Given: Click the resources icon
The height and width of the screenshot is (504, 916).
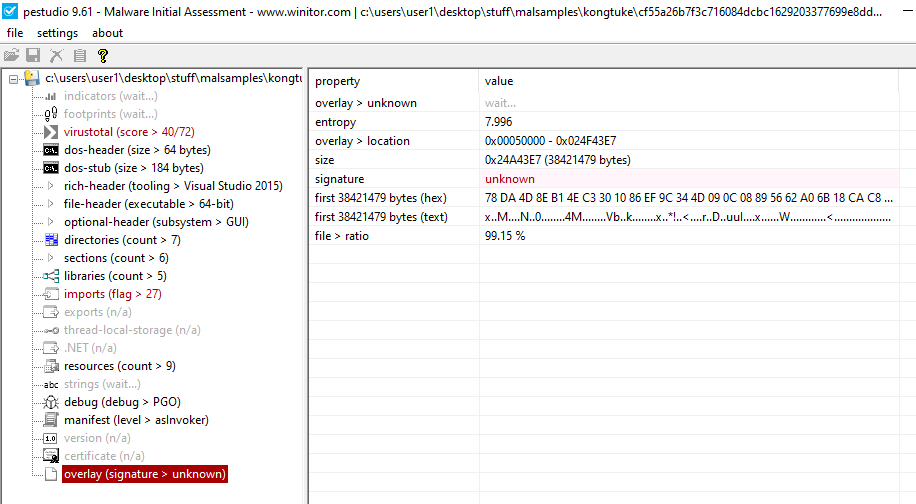Looking at the screenshot, I should coord(51,366).
